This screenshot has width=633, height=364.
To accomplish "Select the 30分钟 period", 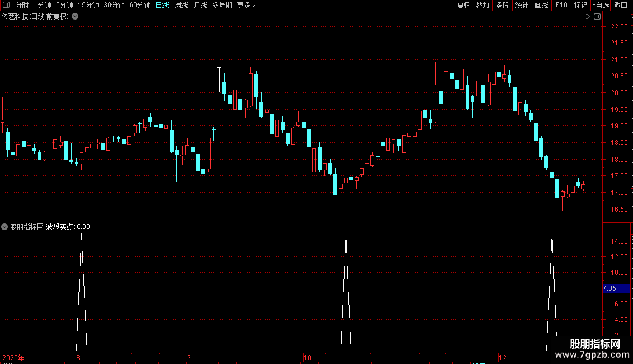I will point(114,5).
